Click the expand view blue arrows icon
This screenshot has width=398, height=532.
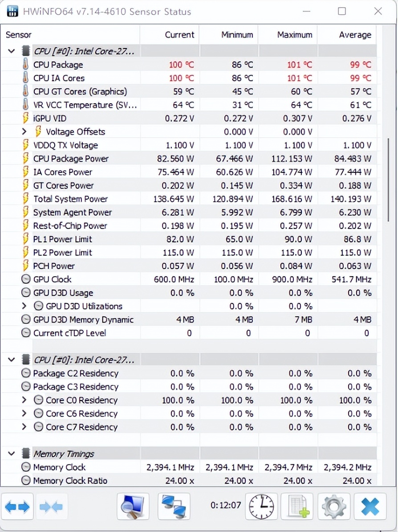coord(18,507)
